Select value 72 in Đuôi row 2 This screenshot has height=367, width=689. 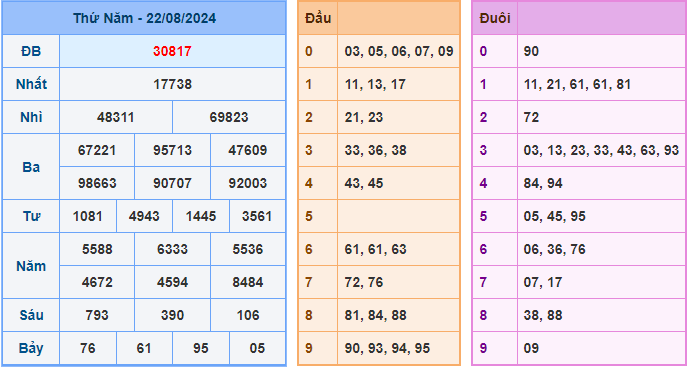(x=531, y=117)
